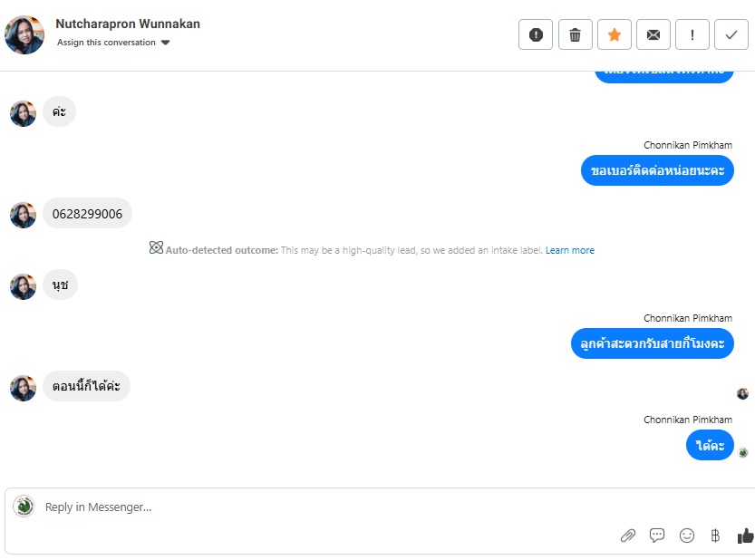Click the baht payment request icon
755x560 pixels.
(x=715, y=536)
